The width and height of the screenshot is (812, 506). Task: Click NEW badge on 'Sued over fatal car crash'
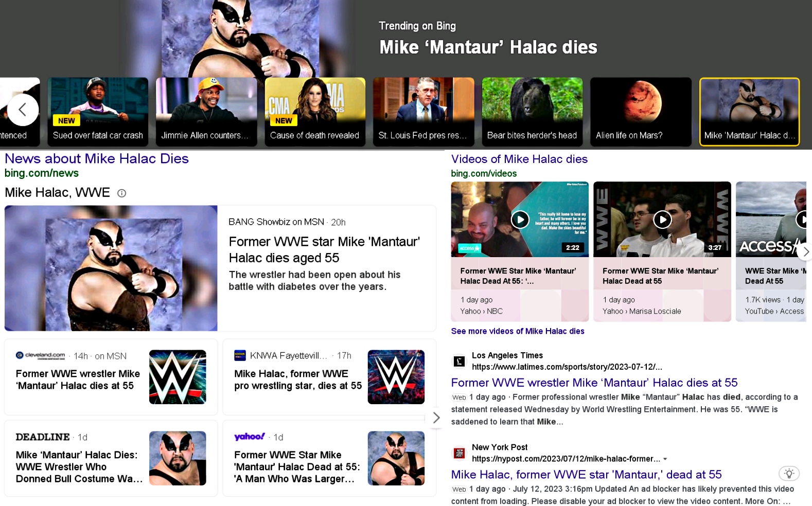tap(66, 120)
